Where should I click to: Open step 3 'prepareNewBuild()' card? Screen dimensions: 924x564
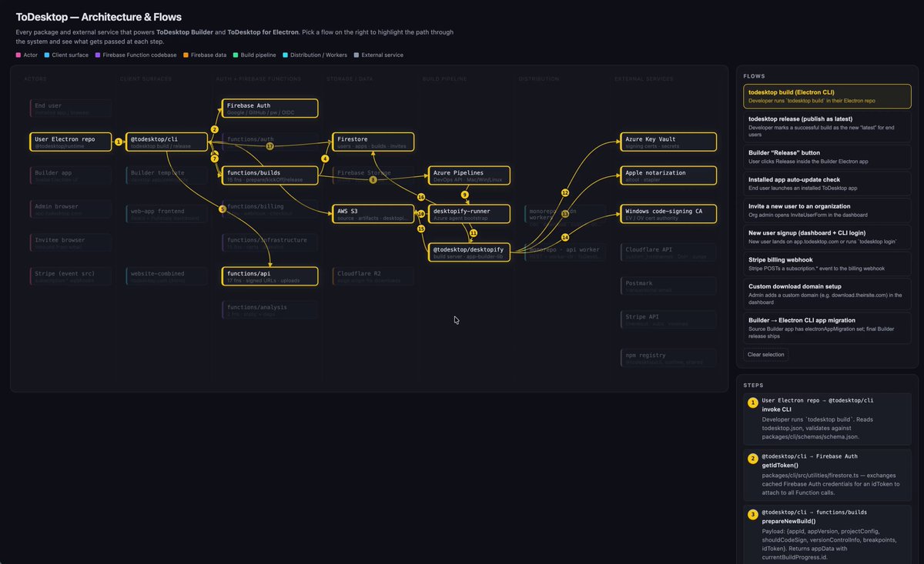[827, 535]
